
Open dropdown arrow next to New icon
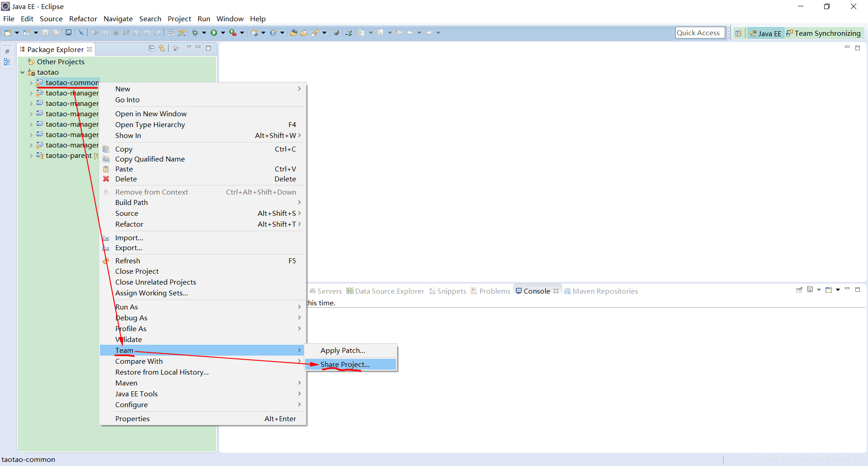(17, 33)
